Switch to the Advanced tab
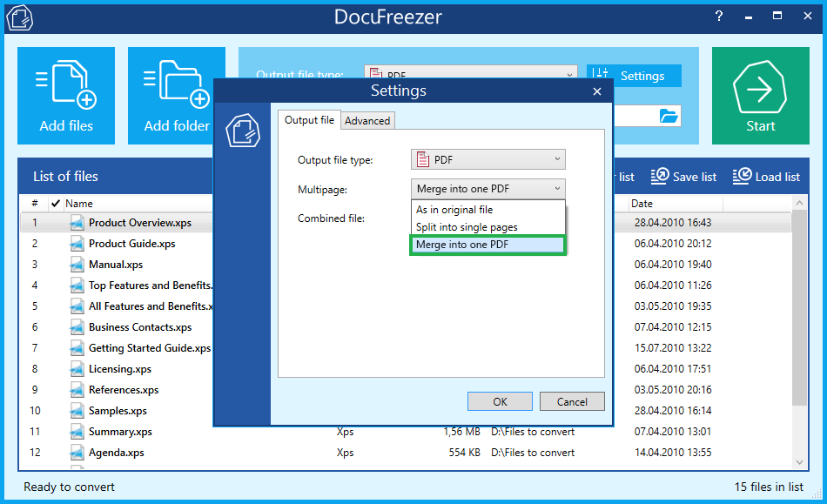Viewport: 827px width, 504px height. 367,121
